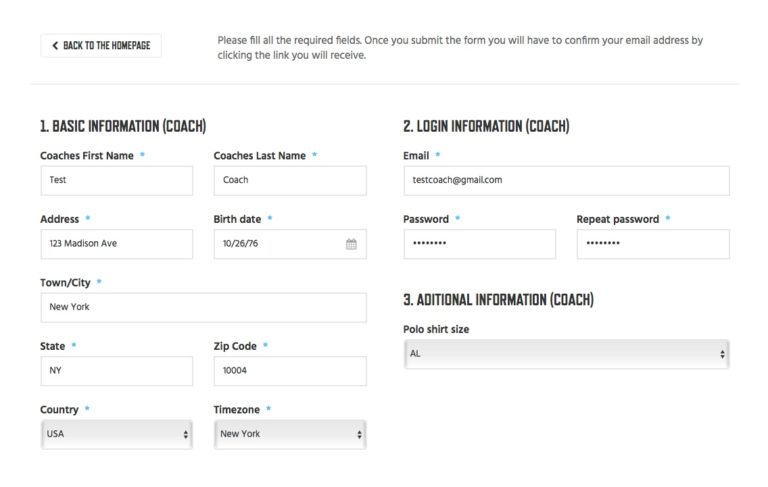Select the Password field
The image size is (768, 487).
pos(480,244)
